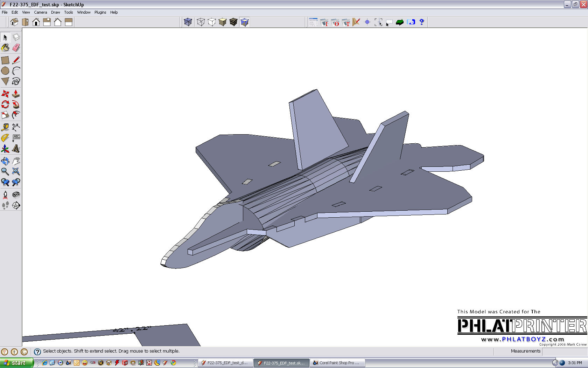The height and width of the screenshot is (368, 588).
Task: Click the Phlatboyz blue question mark help icon
Action: [x=422, y=22]
